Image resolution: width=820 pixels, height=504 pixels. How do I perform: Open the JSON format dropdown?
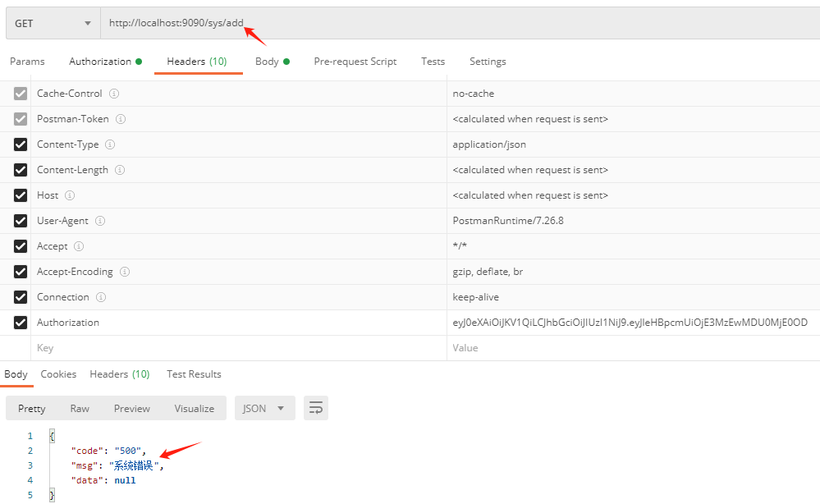coord(264,408)
